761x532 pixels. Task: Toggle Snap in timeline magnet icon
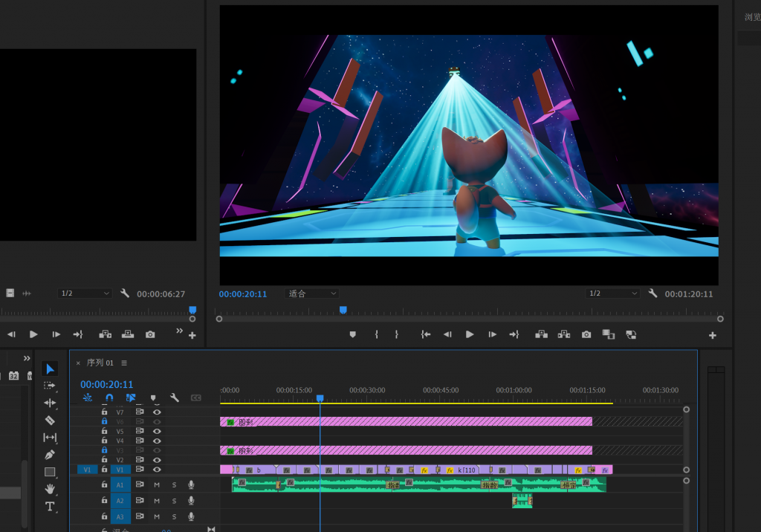109,398
